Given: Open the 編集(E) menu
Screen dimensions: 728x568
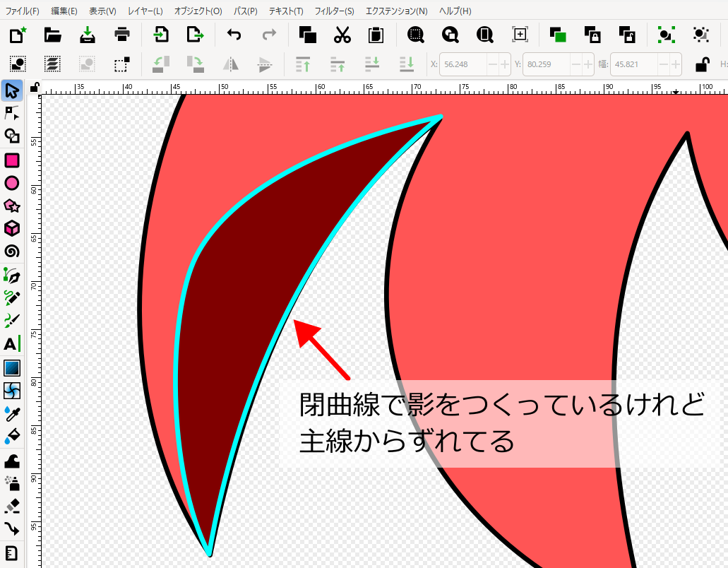Looking at the screenshot, I should 64,11.
